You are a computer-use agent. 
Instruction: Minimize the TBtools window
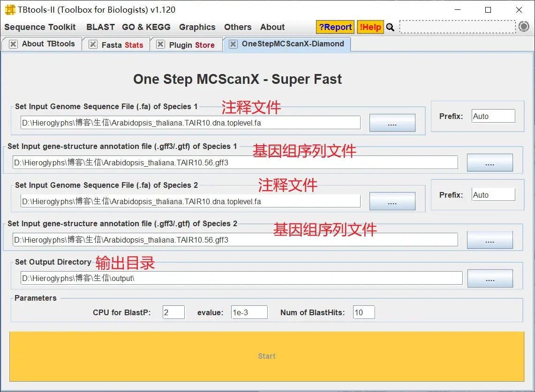tap(458, 10)
